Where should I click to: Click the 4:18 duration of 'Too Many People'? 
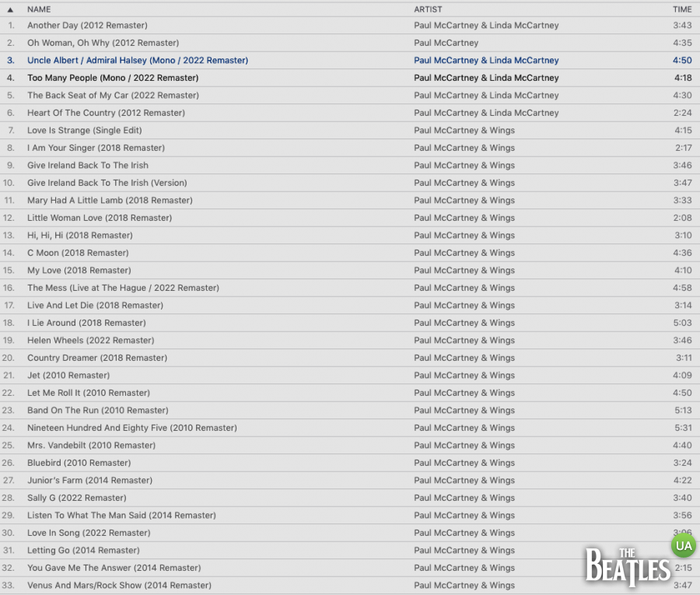[x=683, y=78]
